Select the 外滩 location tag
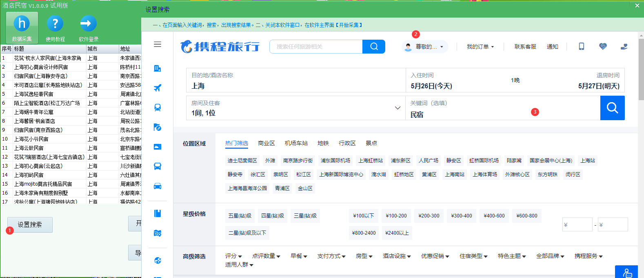This screenshot has height=278, width=644. click(270, 161)
